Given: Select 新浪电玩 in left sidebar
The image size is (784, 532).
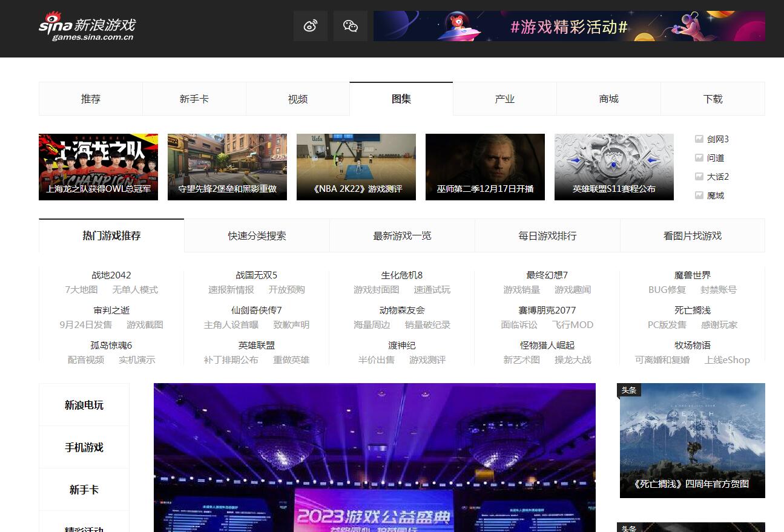Looking at the screenshot, I should [84, 405].
